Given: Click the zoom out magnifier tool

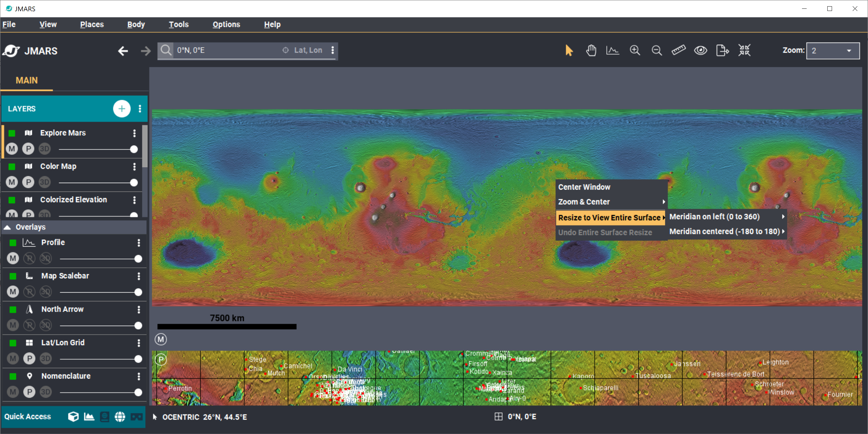Looking at the screenshot, I should (x=657, y=51).
